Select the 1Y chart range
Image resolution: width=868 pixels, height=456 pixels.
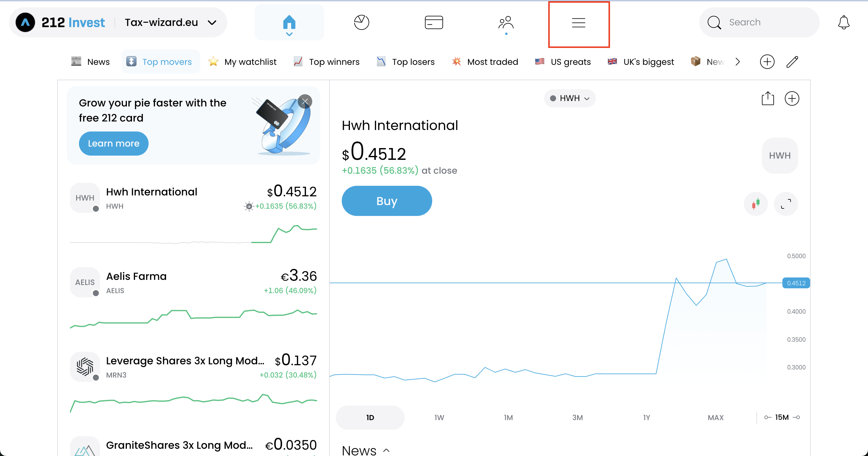[646, 418]
